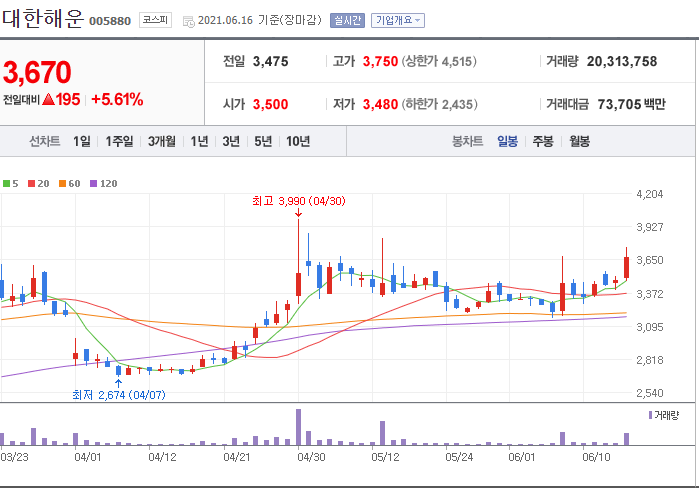Click the 06/10 date label on axis
The height and width of the screenshot is (488, 699).
point(596,457)
